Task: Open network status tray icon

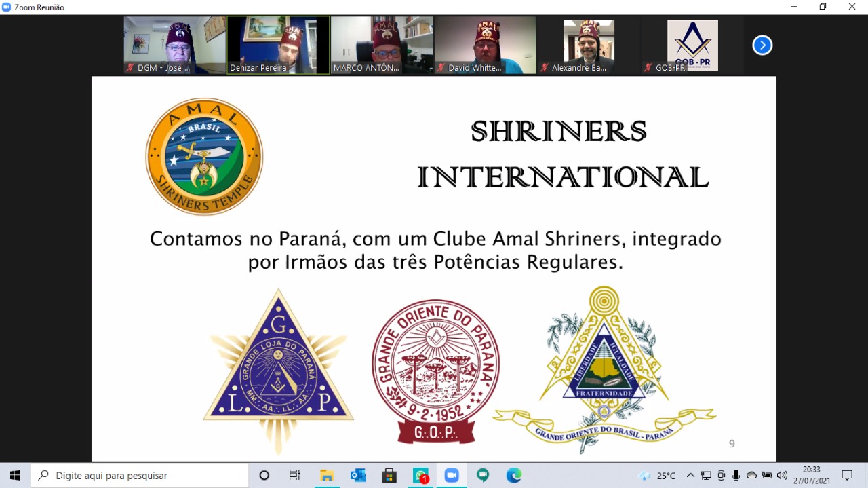Action: [x=706, y=476]
